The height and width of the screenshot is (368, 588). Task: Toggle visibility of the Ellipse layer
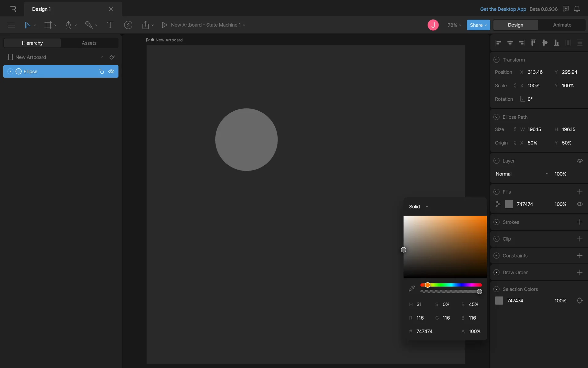click(111, 71)
